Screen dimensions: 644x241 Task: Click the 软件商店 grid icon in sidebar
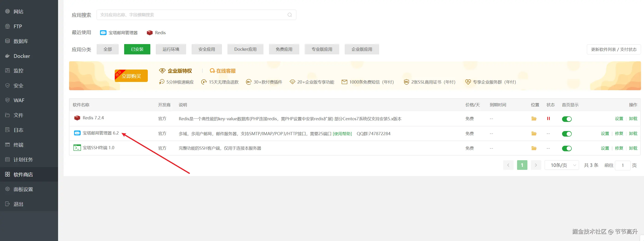coord(8,174)
